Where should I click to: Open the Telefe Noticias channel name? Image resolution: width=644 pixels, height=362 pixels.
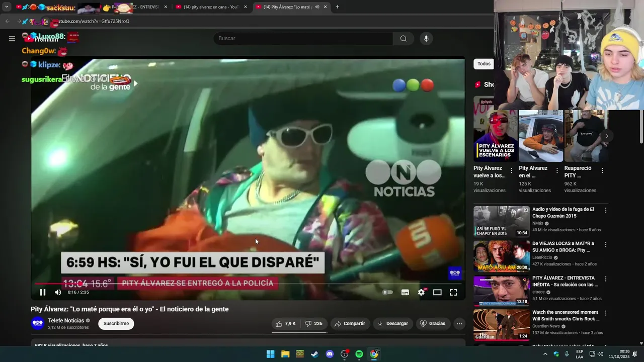66,321
